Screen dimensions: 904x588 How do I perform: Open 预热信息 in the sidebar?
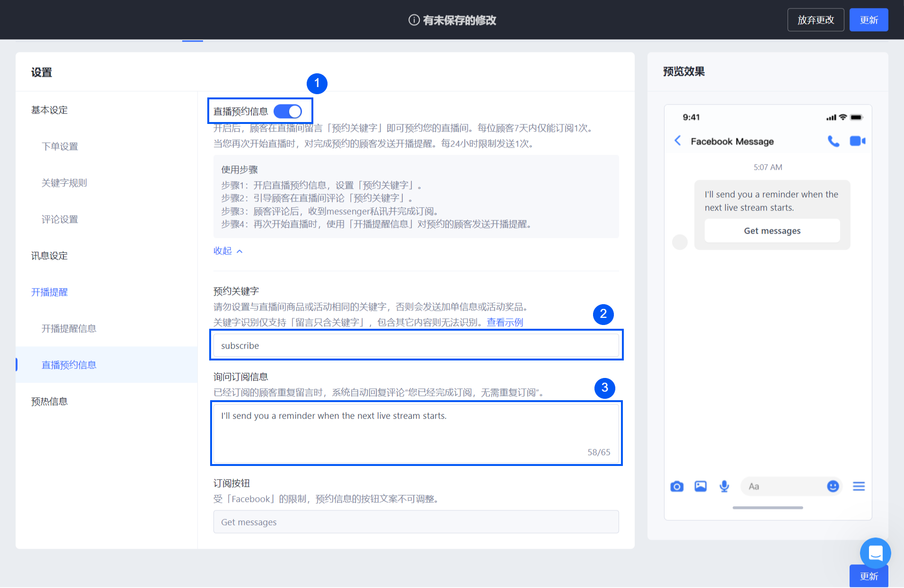pos(49,402)
